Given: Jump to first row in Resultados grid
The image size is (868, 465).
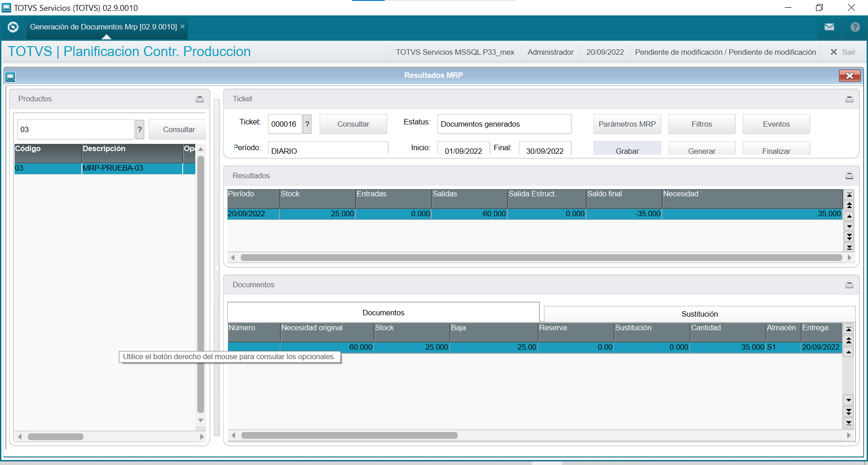Looking at the screenshot, I should [849, 195].
